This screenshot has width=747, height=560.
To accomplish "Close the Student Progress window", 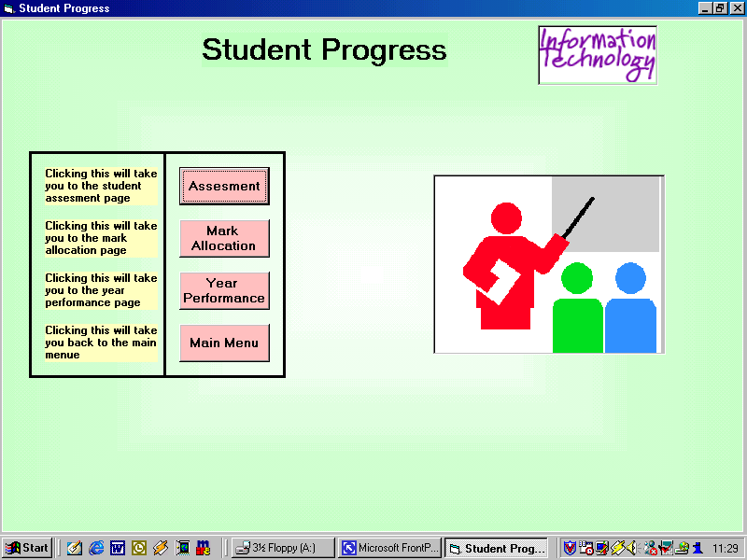I will [737, 8].
